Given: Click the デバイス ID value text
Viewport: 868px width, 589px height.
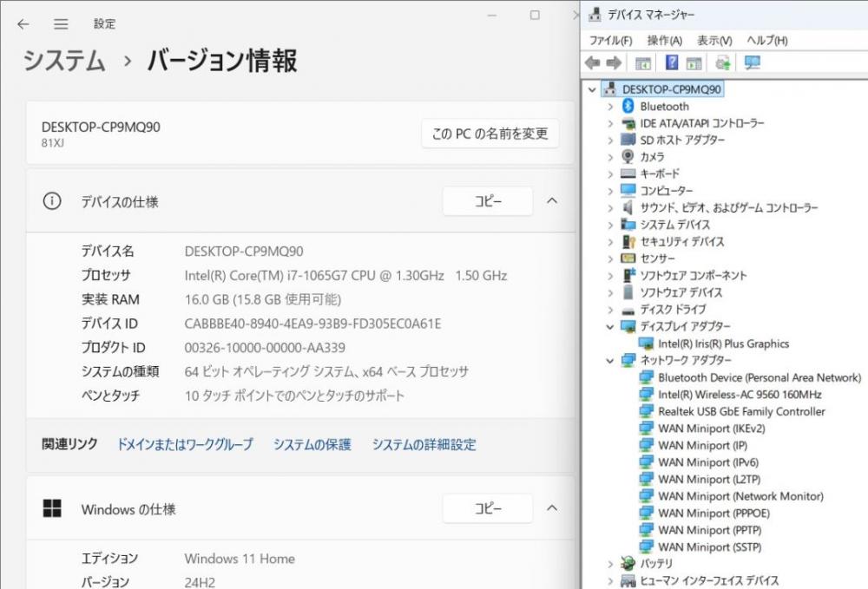Looking at the screenshot, I should 312,324.
